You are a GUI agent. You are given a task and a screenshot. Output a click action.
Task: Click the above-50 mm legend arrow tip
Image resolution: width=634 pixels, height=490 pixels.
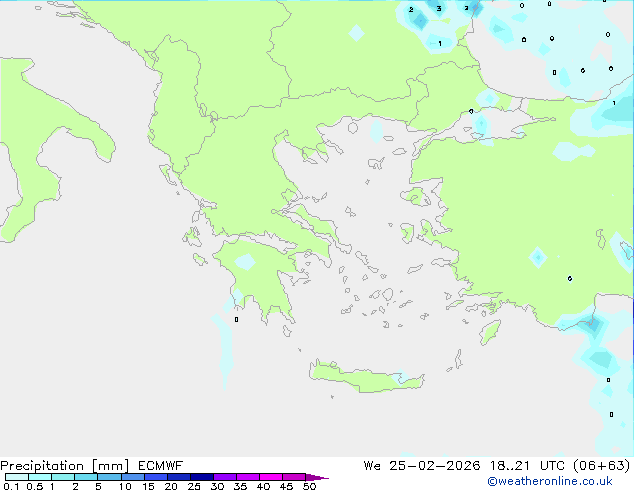point(317,477)
